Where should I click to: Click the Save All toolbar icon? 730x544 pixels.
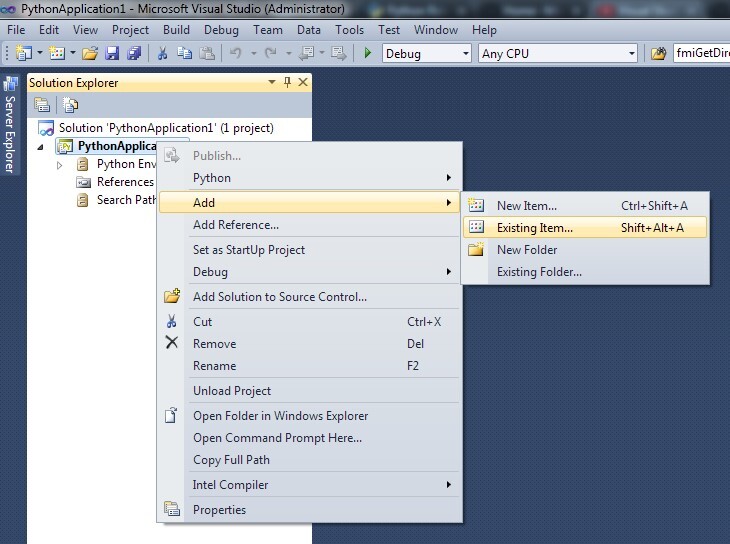tap(134, 54)
